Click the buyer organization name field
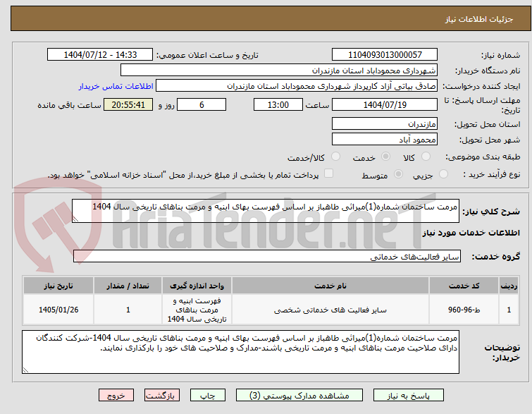The height and width of the screenshot is (414, 532). coord(279,71)
